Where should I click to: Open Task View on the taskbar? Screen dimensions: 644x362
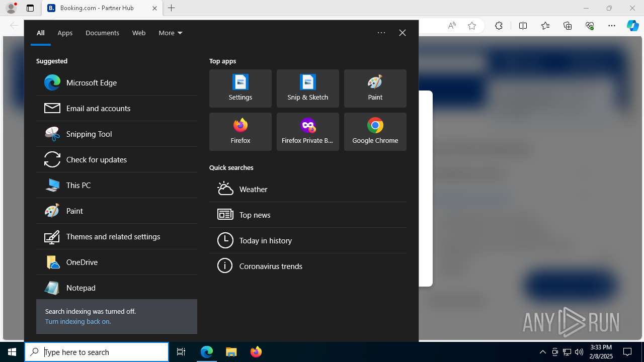coord(181,352)
